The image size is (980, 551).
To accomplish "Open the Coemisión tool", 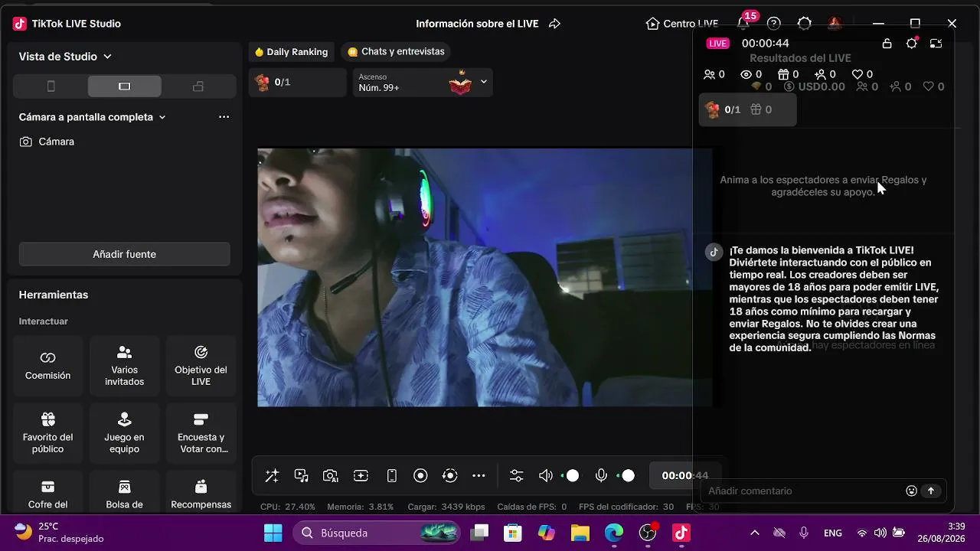I will tap(47, 366).
